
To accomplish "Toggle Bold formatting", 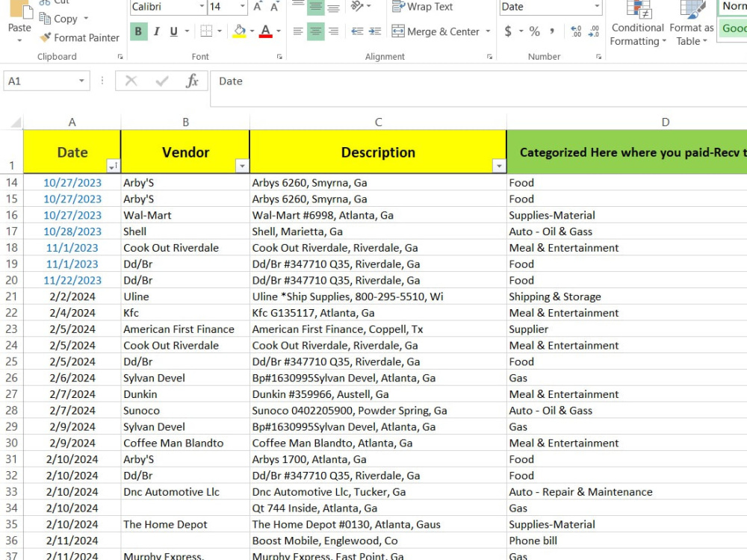I will (x=138, y=31).
